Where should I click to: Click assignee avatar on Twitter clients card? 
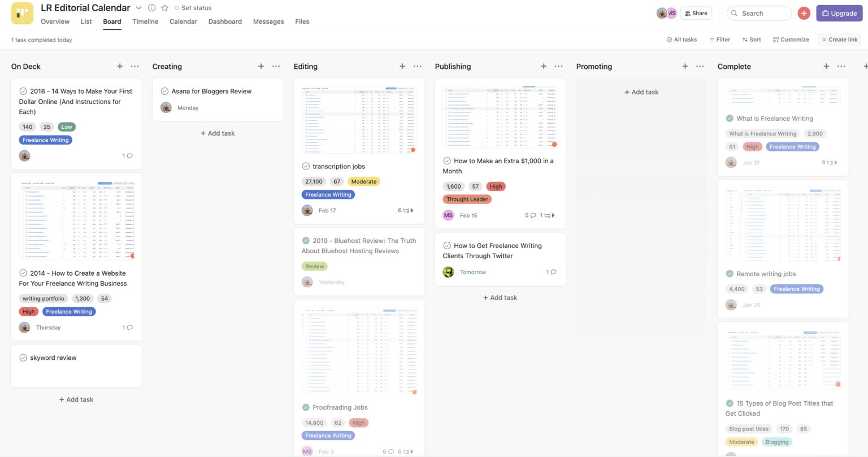tap(448, 272)
